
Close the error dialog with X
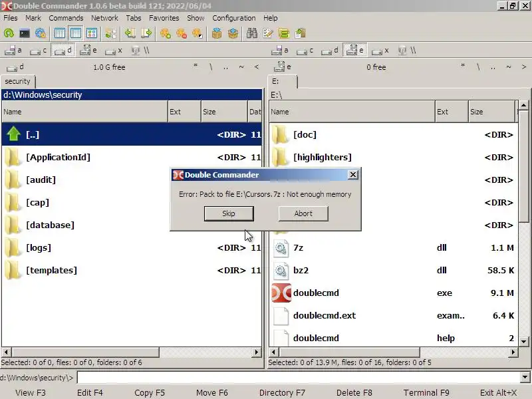coord(353,175)
